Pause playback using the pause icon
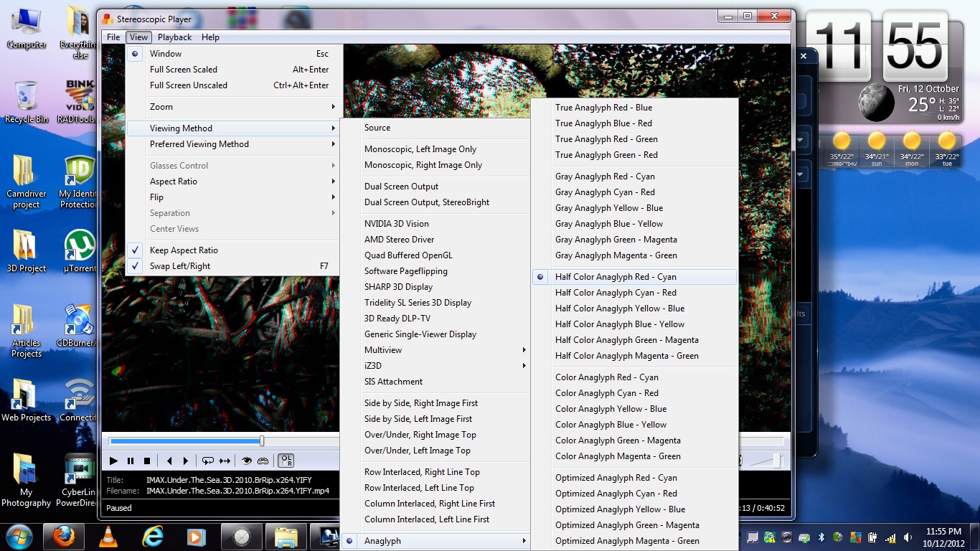The height and width of the screenshot is (551, 980). [131, 461]
